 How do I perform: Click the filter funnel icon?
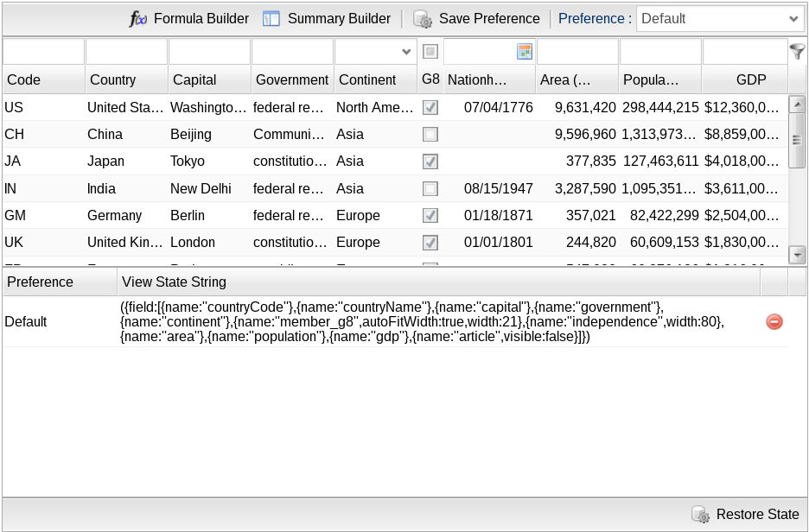[x=797, y=52]
